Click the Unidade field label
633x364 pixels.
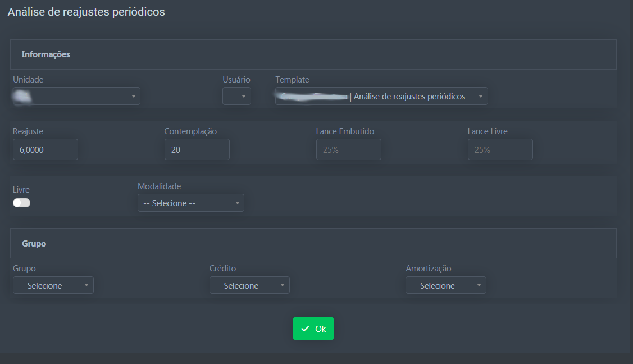28,80
